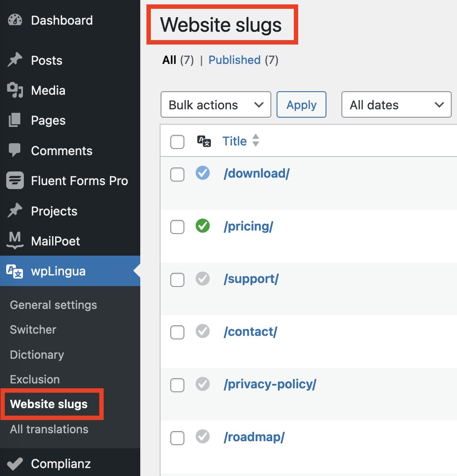The width and height of the screenshot is (457, 476).
Task: Check the box for the /download/ row
Action: point(177,174)
